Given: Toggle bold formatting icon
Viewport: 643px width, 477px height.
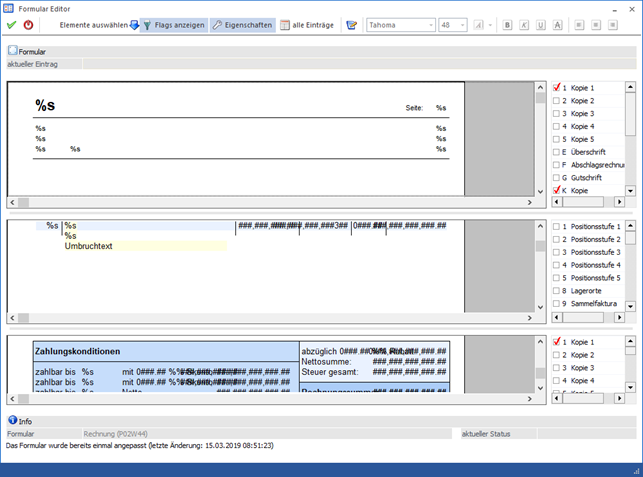Looking at the screenshot, I should tap(508, 25).
